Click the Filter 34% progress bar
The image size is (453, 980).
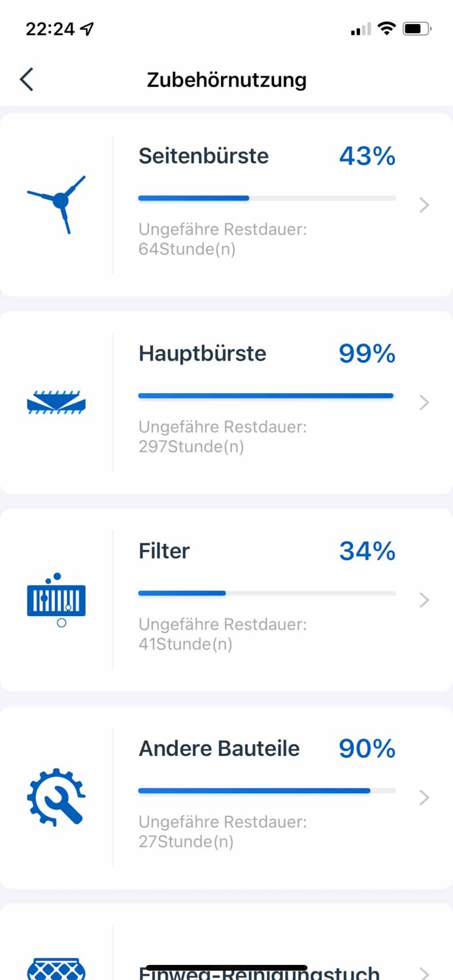coord(267,593)
